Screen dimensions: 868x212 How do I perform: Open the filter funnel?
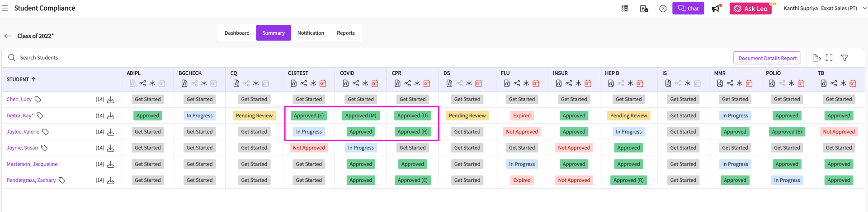coord(844,58)
